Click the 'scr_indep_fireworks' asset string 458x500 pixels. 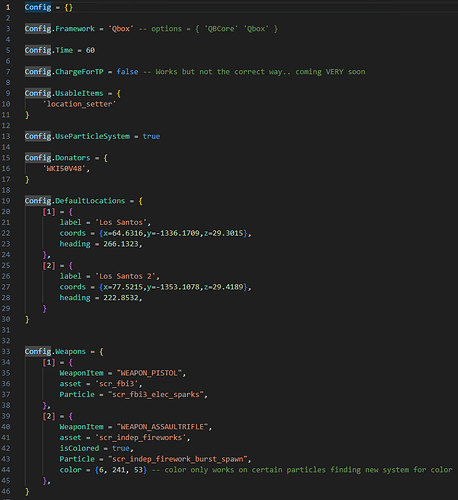pyautogui.click(x=141, y=438)
